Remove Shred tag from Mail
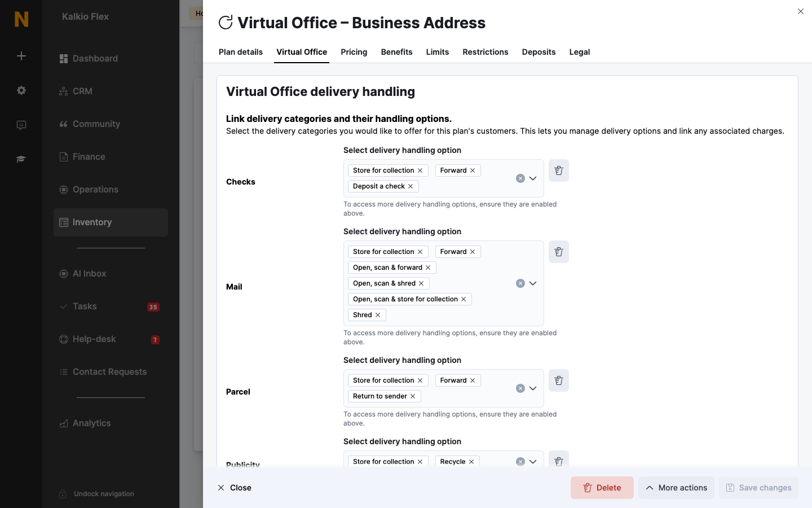The height and width of the screenshot is (508, 812). (x=378, y=315)
